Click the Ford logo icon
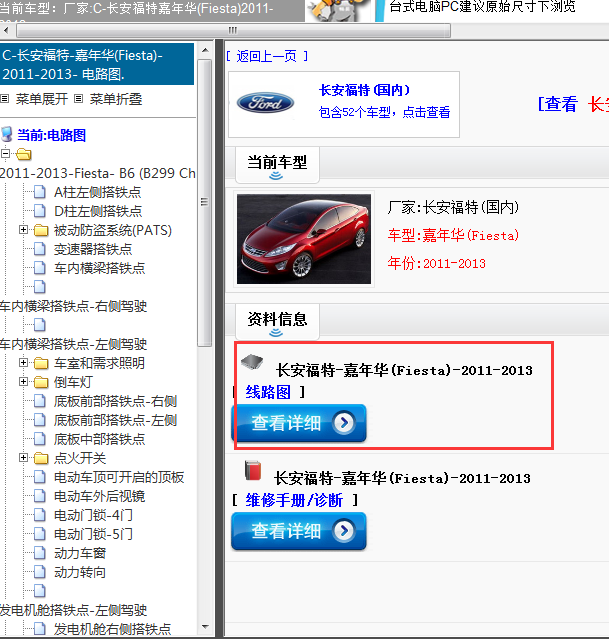 [265, 103]
